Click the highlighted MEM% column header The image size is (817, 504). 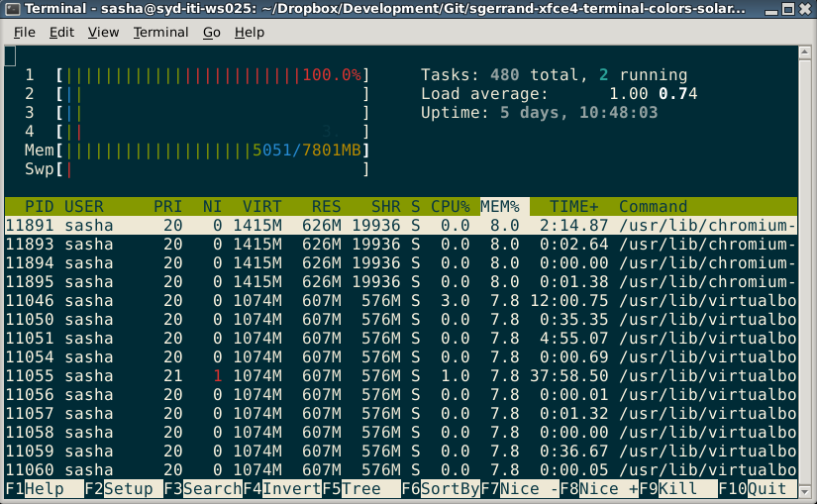500,207
